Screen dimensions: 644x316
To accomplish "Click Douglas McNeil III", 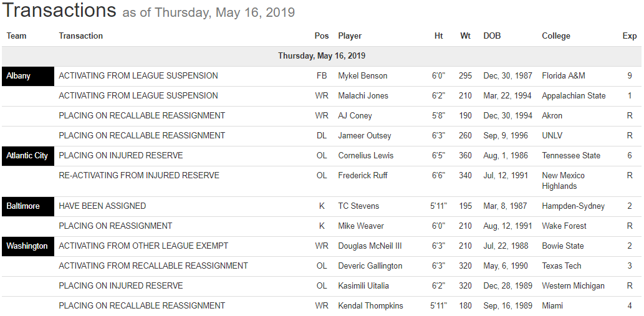I will coord(370,246).
